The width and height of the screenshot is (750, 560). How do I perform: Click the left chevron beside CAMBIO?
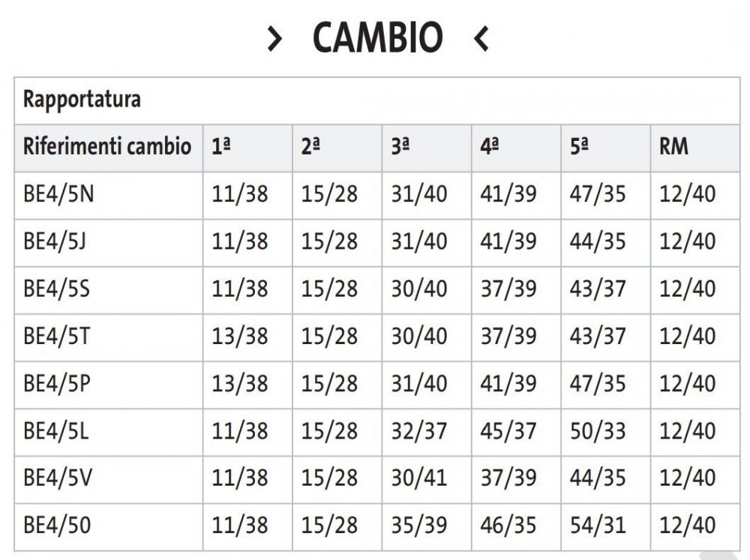[275, 38]
